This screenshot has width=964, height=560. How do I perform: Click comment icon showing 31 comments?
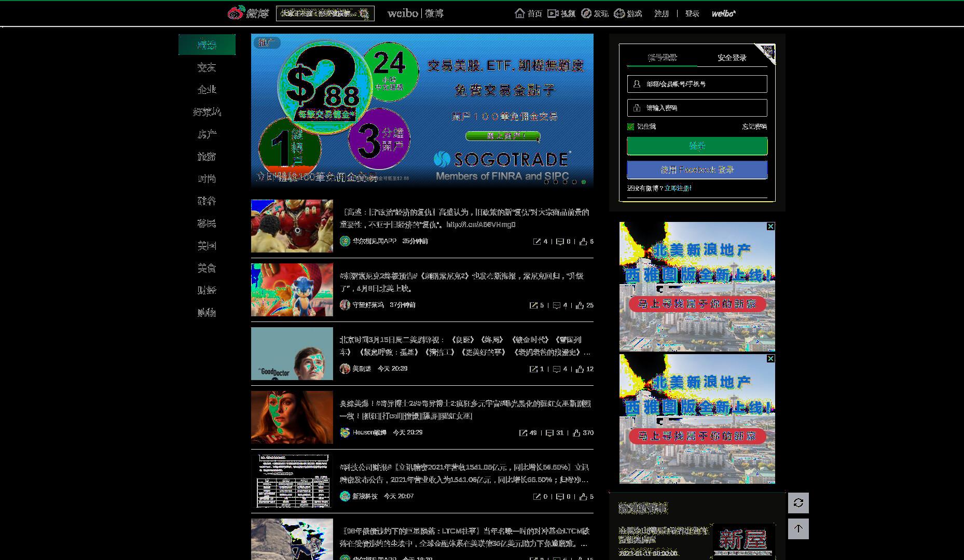coord(550,433)
